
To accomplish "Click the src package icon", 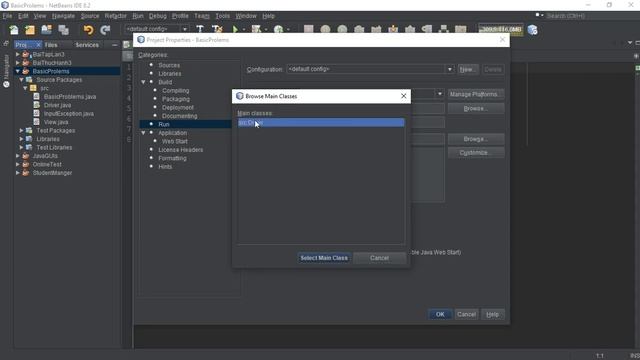I will click(x=33, y=88).
